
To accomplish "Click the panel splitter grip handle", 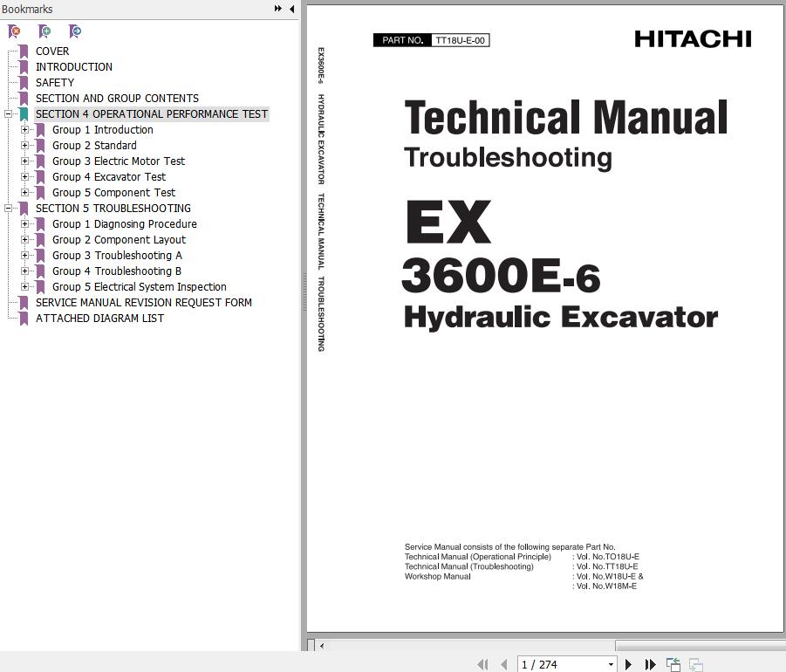I will point(304,292).
